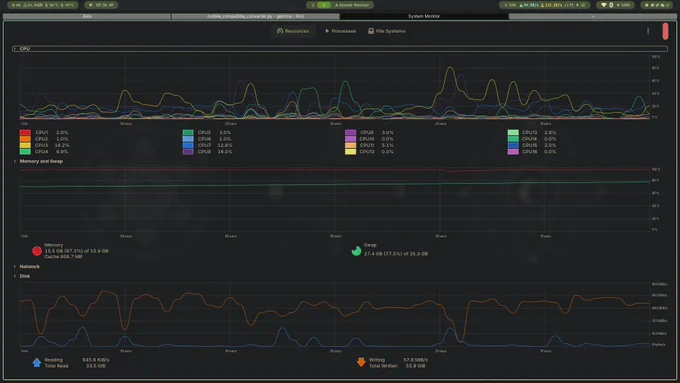Viewport: 680px width, 383px height.
Task: Select the System Monitor window tab
Action: point(424,16)
